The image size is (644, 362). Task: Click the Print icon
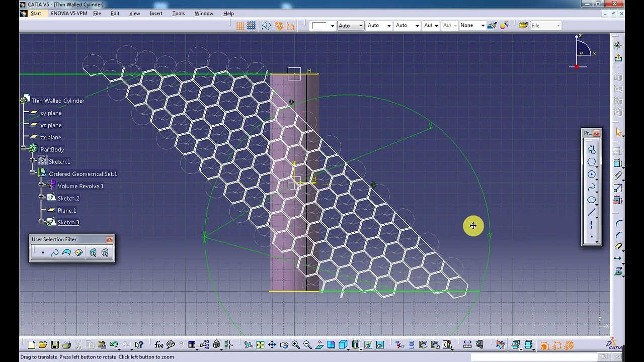66,345
